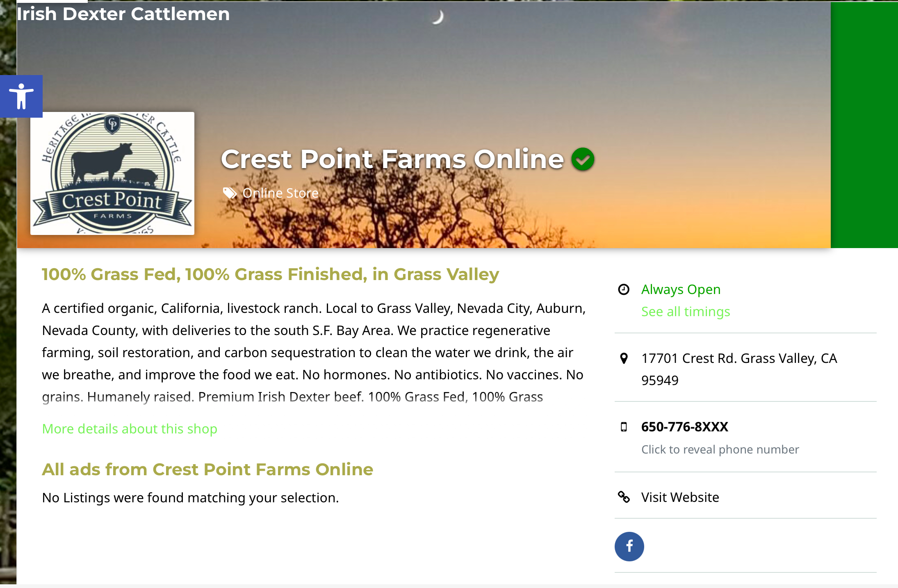
Task: Open the accessibility options widget
Action: 22,96
